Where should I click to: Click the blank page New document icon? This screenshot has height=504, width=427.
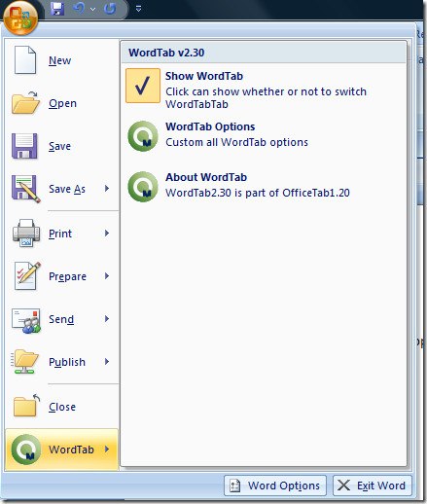25,60
